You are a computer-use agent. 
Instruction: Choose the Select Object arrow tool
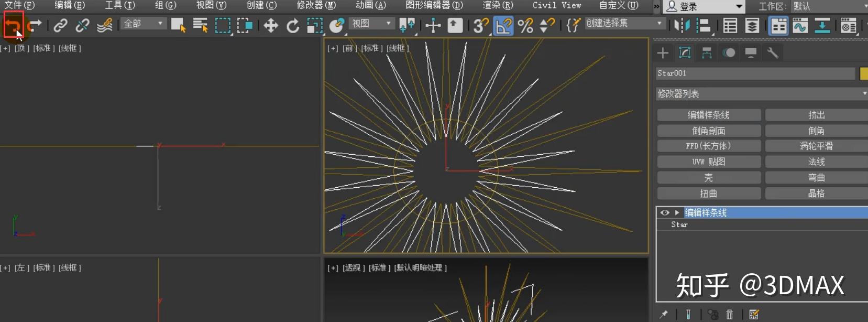(179, 25)
